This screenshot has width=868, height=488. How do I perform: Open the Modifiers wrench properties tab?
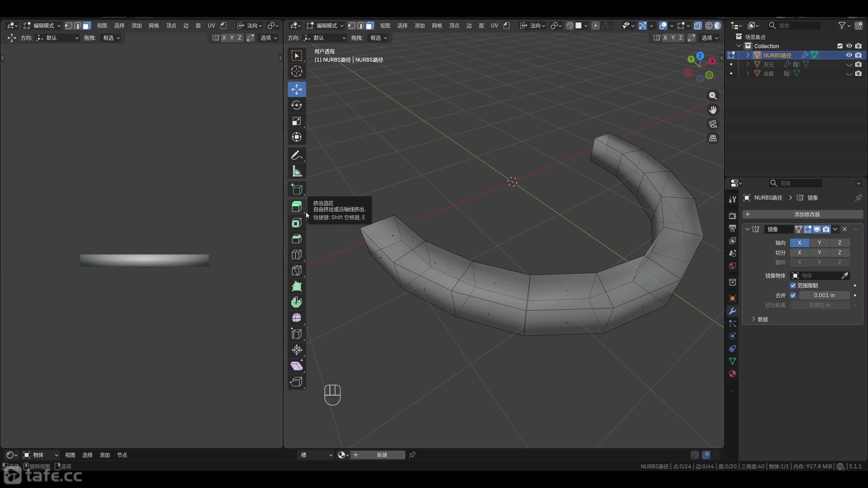coord(732,311)
